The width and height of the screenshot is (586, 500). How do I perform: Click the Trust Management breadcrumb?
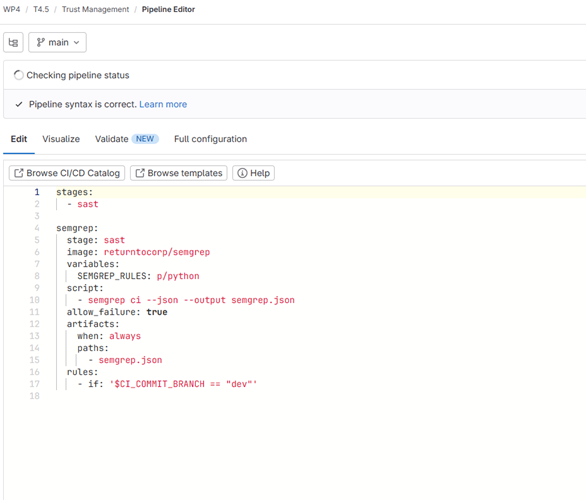tap(95, 9)
